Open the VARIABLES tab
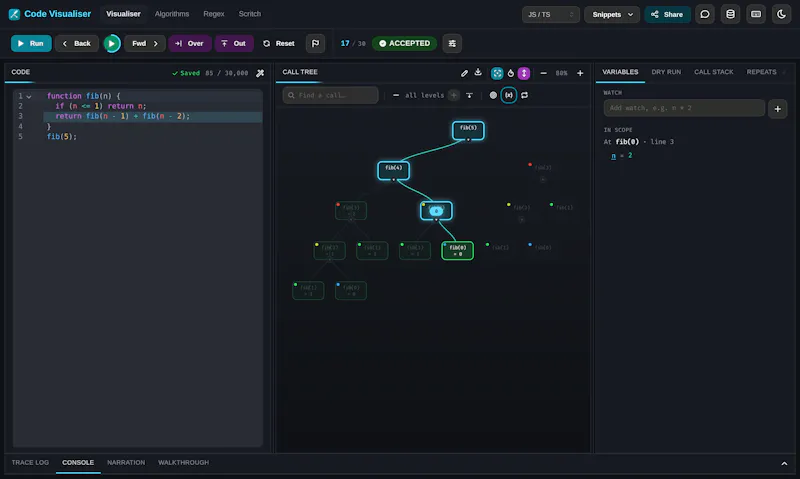The height and width of the screenshot is (479, 800). pos(620,72)
